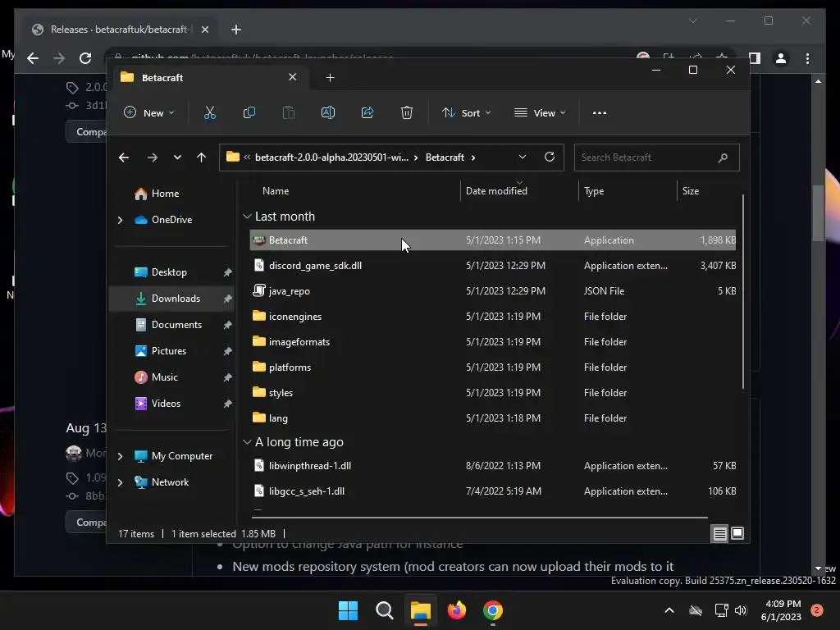Viewport: 840px width, 630px height.
Task: Open Chrome profile avatar icon
Action: (x=781, y=58)
